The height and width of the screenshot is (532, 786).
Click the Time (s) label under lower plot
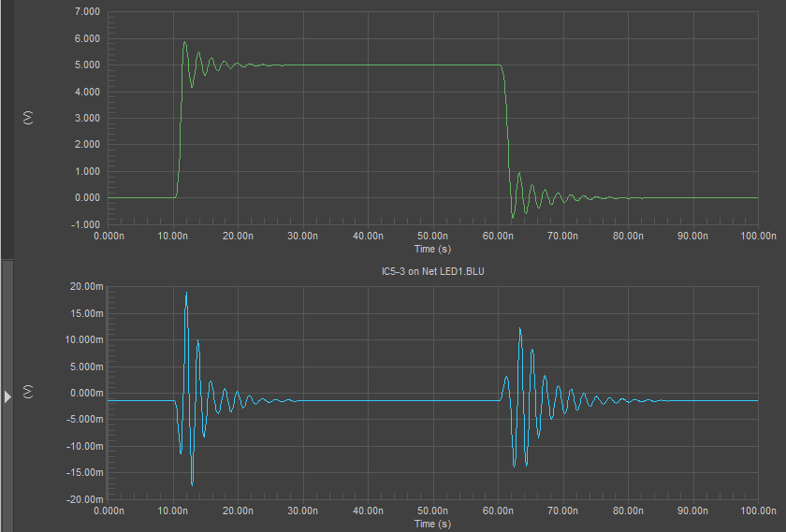click(x=432, y=524)
